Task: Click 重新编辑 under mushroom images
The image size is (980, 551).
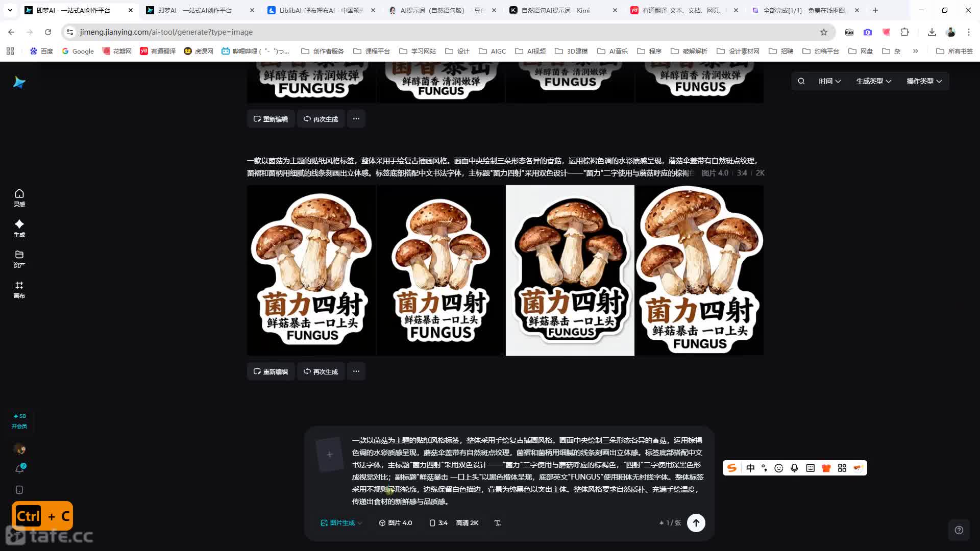Action: pos(271,371)
